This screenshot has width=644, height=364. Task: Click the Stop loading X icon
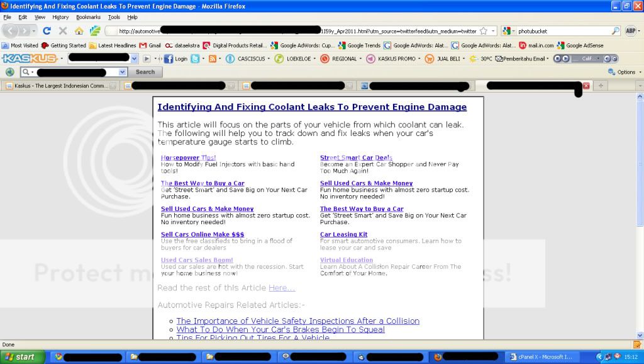coord(63,31)
